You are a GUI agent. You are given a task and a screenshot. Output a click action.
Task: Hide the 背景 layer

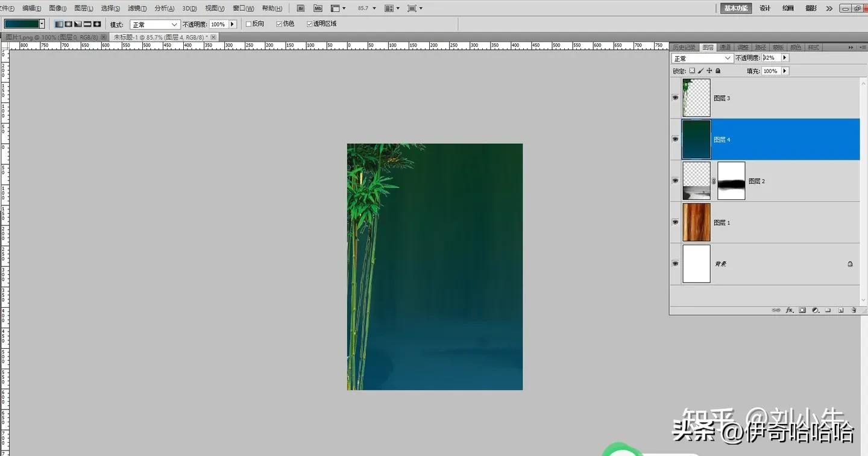tap(675, 263)
